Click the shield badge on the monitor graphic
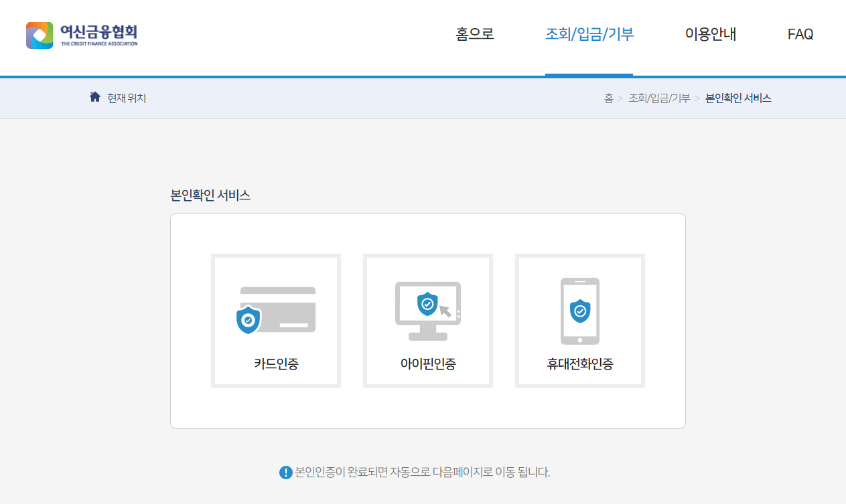846x504 pixels. [x=427, y=303]
